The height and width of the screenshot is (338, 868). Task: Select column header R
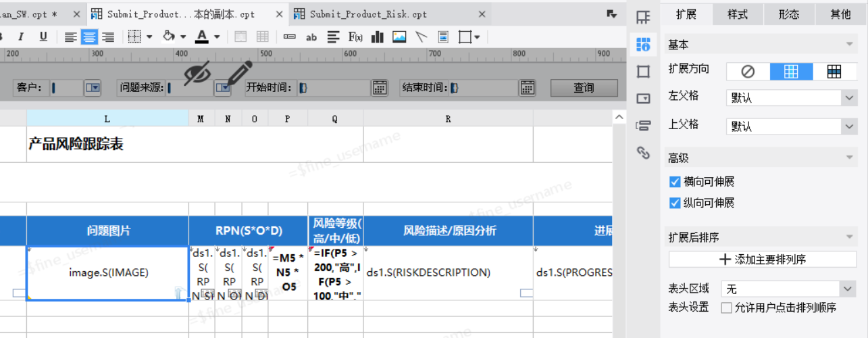448,119
